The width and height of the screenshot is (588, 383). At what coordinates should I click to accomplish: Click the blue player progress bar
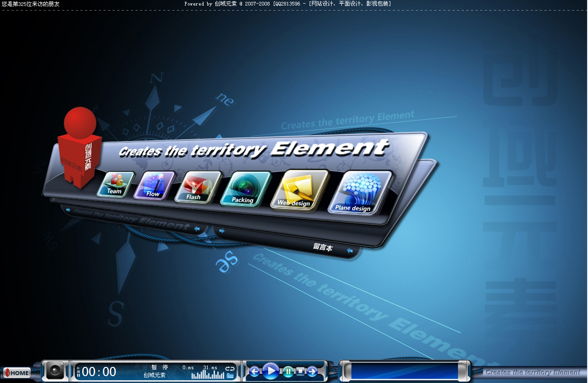(x=405, y=371)
